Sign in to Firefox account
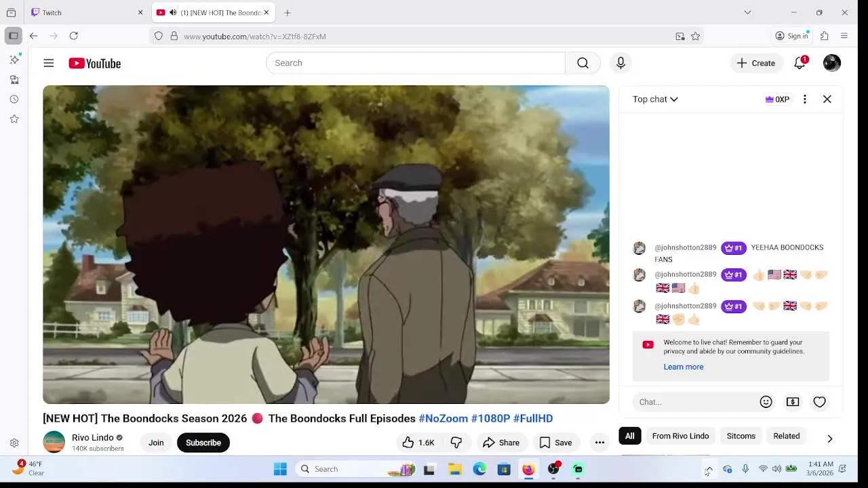 pos(792,36)
